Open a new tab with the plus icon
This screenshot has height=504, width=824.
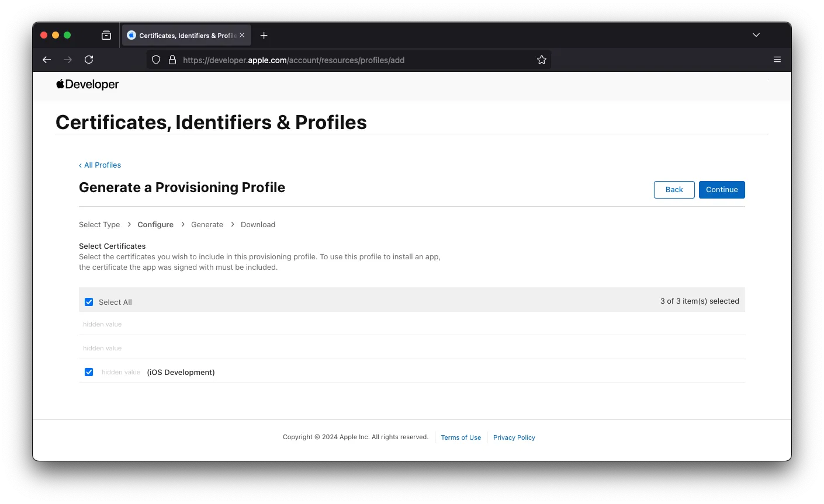pos(264,36)
